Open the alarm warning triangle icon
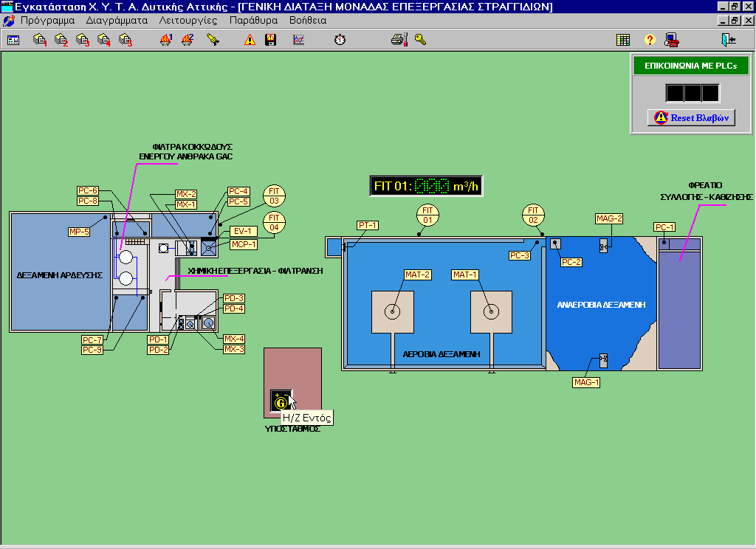Screen dimensions: 756x549 pyautogui.click(x=250, y=40)
